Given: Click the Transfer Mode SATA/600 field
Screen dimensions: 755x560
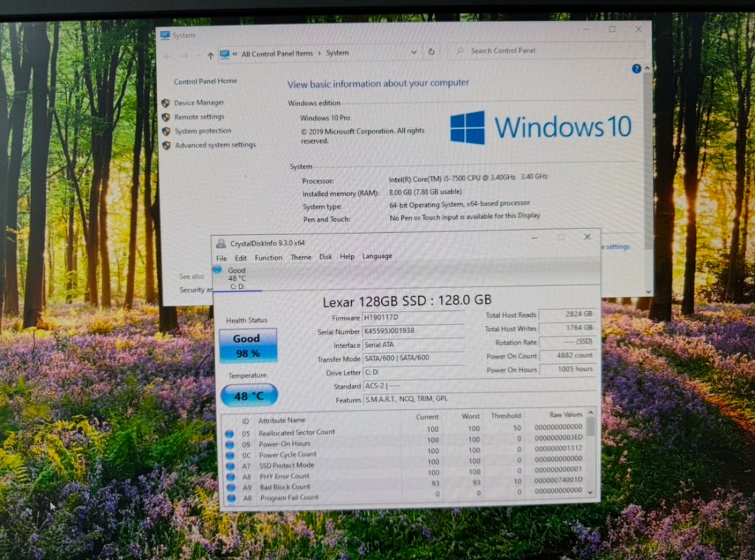Looking at the screenshot, I should (x=413, y=358).
